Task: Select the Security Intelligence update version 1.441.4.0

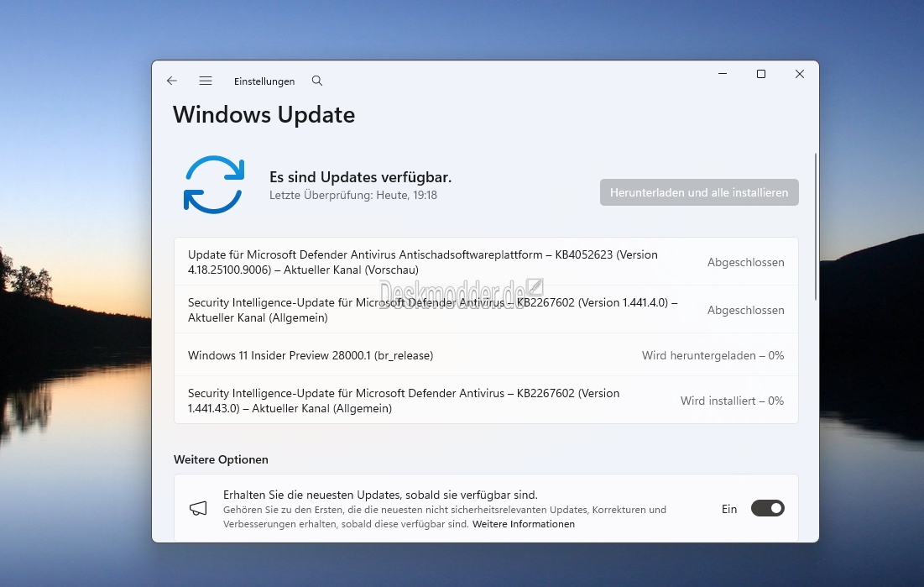Action: 432,310
